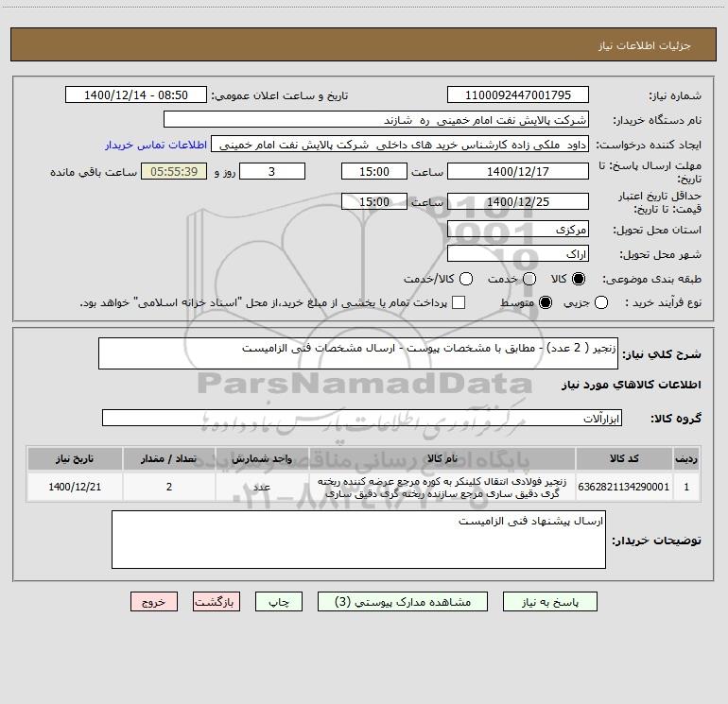
Task: Select the جزیی purchase type radio
Action: click(x=601, y=302)
